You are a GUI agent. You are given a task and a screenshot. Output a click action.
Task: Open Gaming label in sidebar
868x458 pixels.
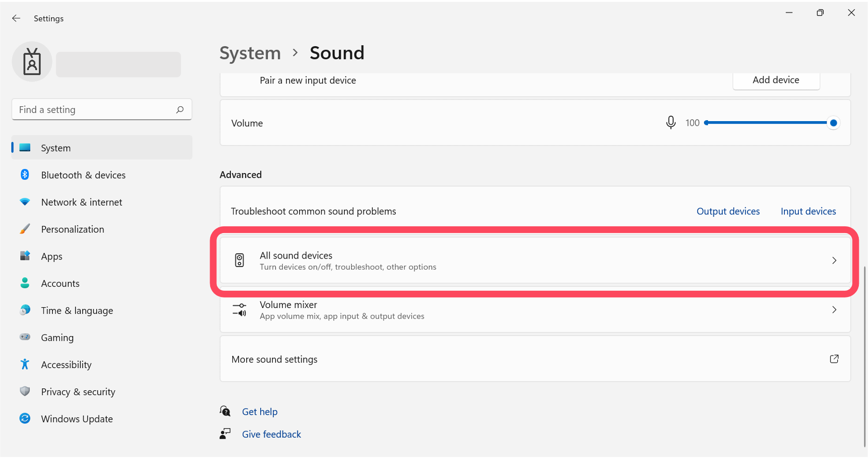point(57,338)
